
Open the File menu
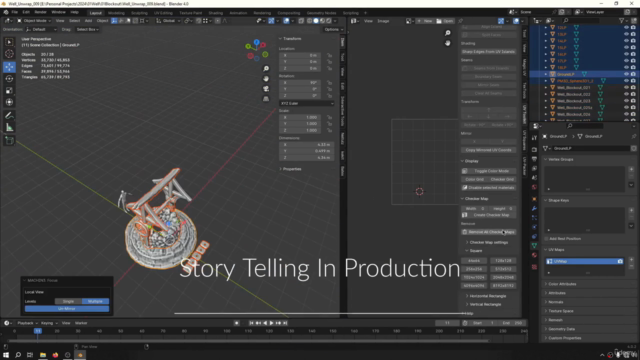point(15,12)
